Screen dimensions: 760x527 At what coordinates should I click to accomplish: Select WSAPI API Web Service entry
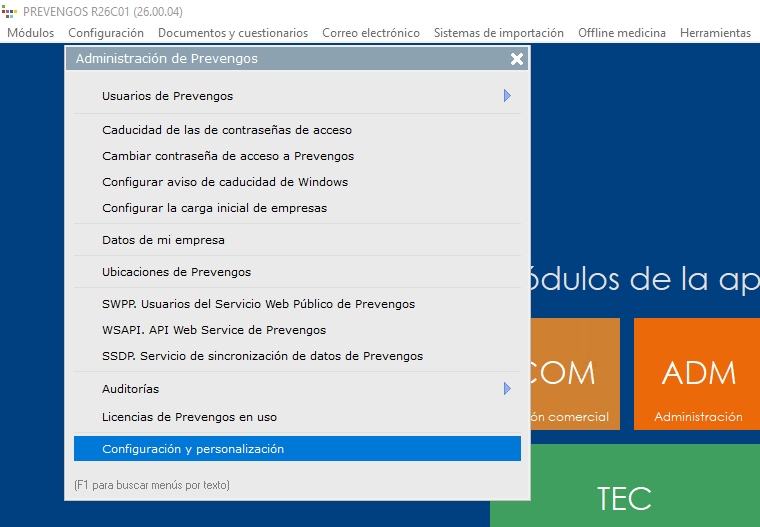pyautogui.click(x=214, y=330)
